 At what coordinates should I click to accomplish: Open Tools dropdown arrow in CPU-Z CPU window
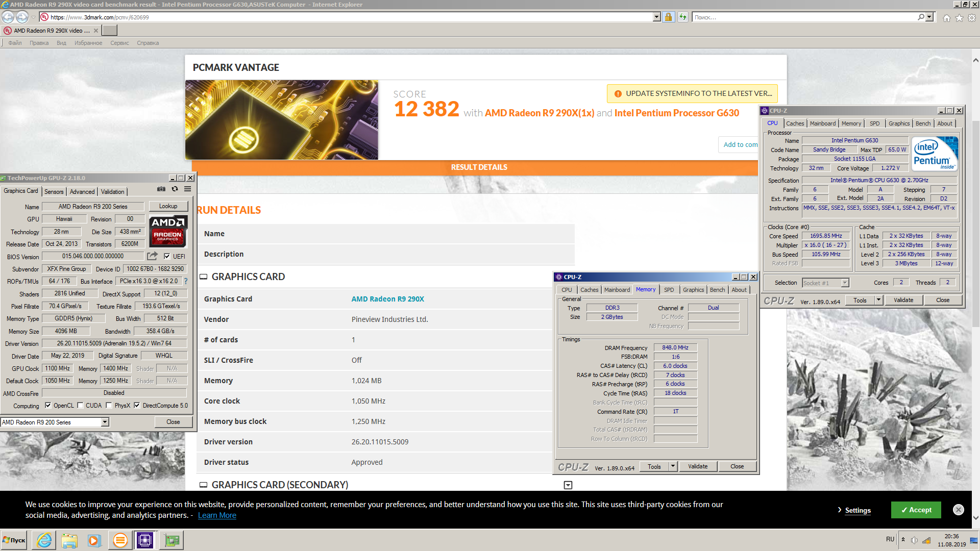[x=878, y=300]
